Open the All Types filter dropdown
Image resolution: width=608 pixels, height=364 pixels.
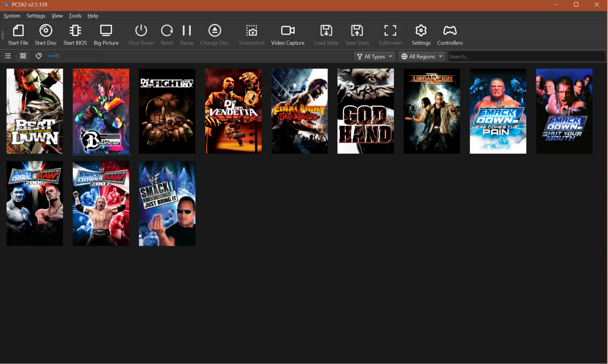374,57
